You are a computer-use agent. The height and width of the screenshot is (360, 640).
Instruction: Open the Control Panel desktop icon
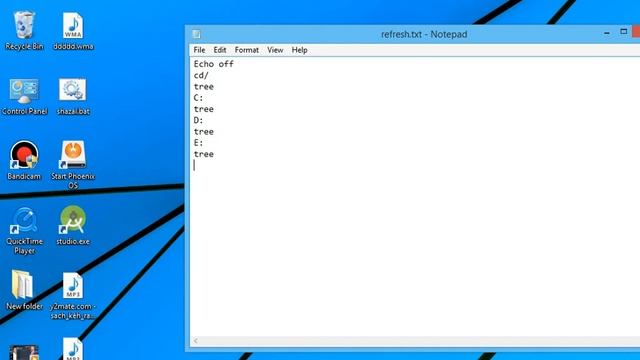[x=24, y=96]
